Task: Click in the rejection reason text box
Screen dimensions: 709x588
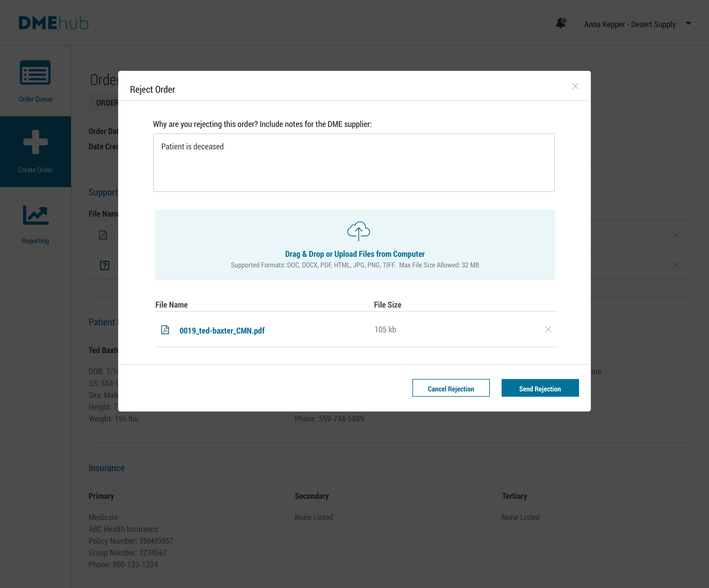Action: (x=354, y=163)
